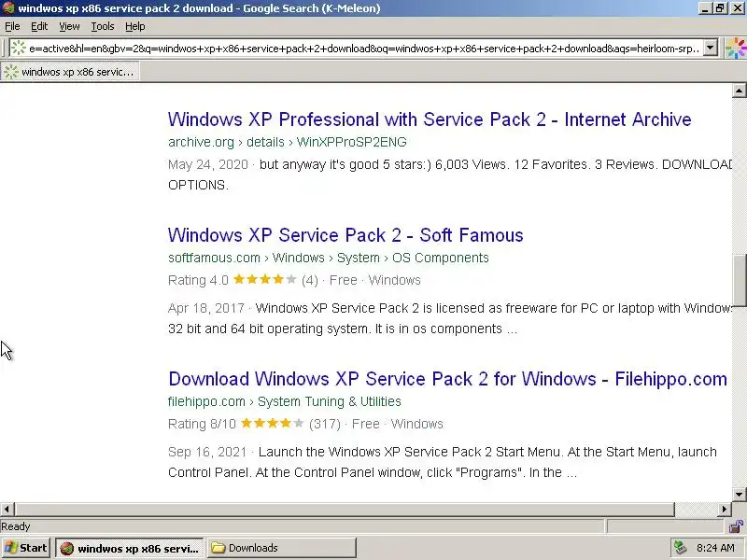The image size is (747, 560).
Task: Click the 8:24 AM system clock
Action: pyautogui.click(x=715, y=548)
